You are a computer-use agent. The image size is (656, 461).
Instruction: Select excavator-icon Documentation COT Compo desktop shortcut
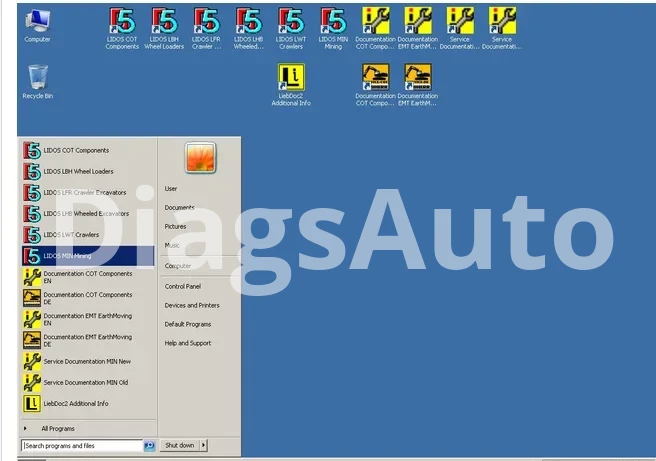(375, 85)
